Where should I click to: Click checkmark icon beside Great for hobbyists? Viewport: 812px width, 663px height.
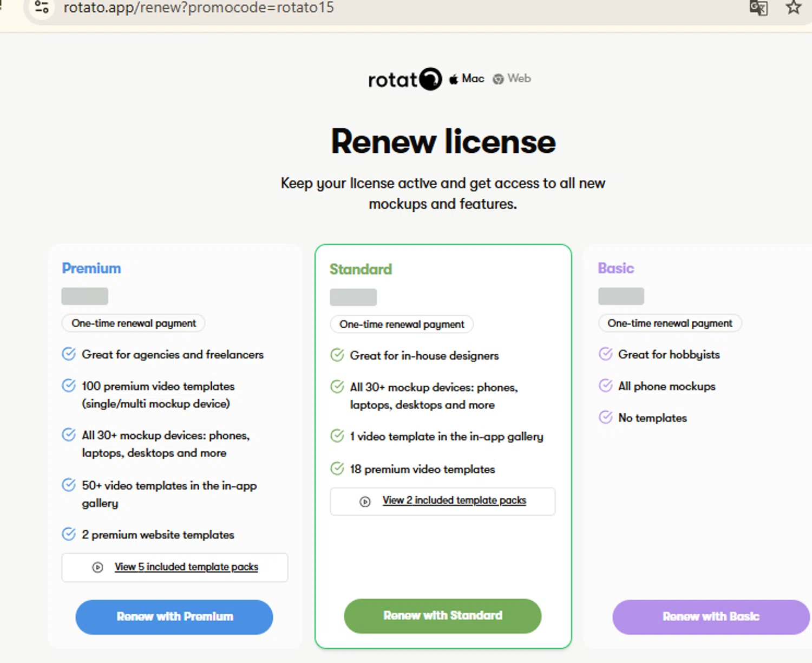coord(606,354)
